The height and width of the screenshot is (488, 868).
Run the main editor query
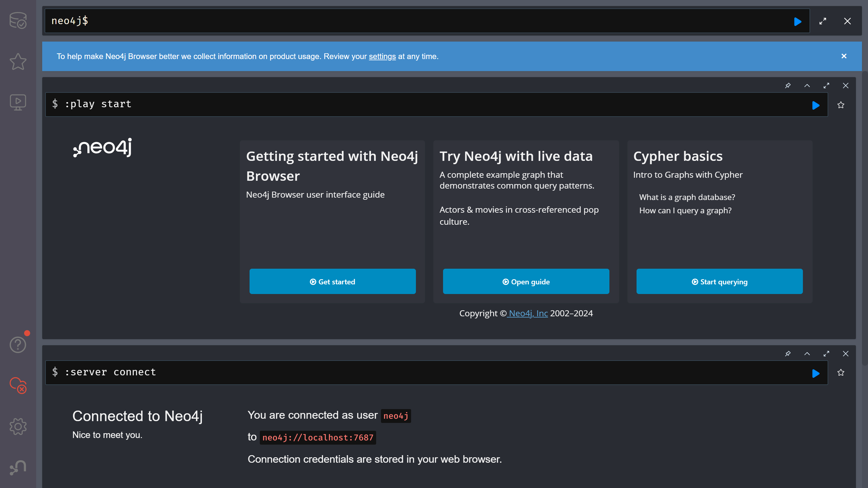click(797, 22)
